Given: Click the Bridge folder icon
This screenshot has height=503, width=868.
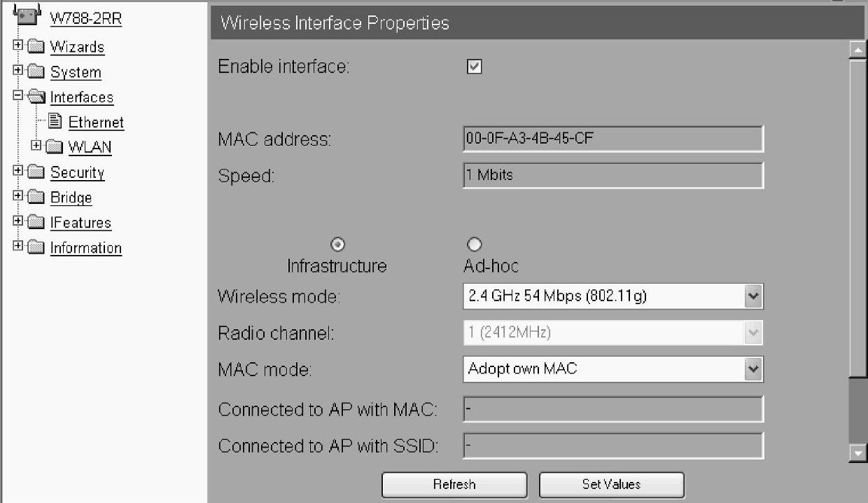Looking at the screenshot, I should tap(36, 198).
